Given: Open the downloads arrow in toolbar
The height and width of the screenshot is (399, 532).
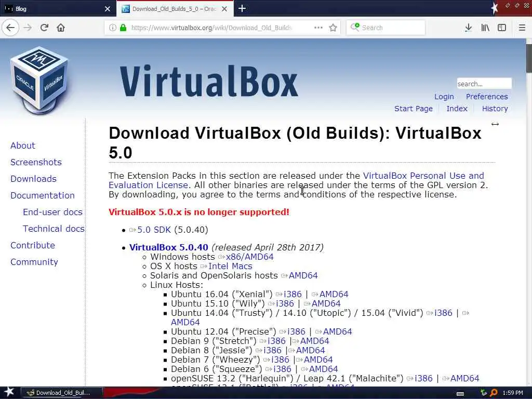Looking at the screenshot, I should [468, 28].
